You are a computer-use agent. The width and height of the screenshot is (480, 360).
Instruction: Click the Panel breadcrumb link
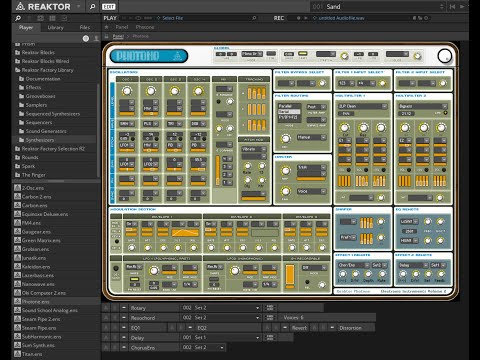point(118,36)
